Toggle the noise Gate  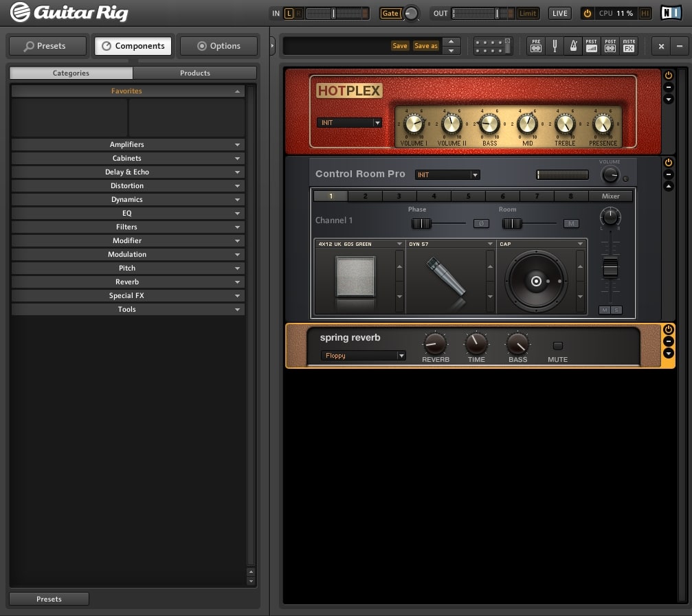tap(390, 13)
